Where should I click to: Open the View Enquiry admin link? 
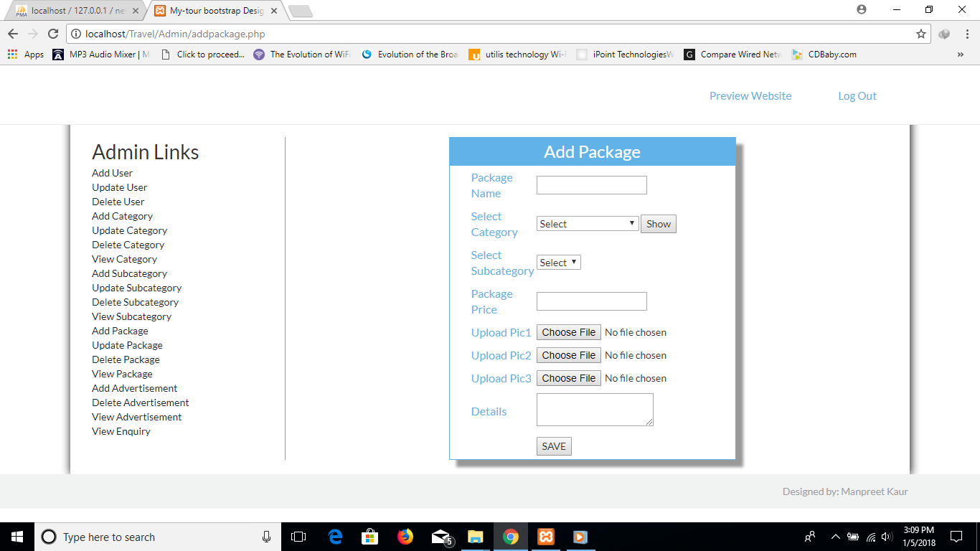coord(121,431)
